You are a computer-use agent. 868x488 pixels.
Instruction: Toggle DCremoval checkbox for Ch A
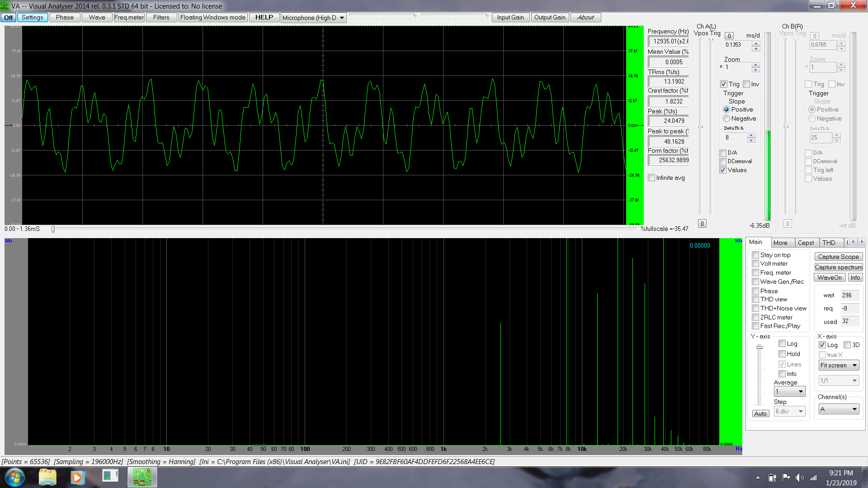[723, 162]
